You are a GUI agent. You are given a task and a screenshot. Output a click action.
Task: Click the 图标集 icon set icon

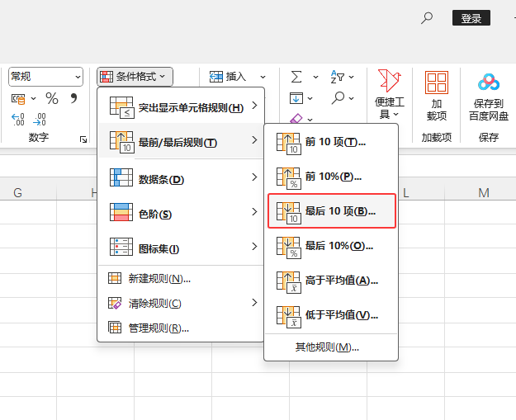pyautogui.click(x=121, y=247)
